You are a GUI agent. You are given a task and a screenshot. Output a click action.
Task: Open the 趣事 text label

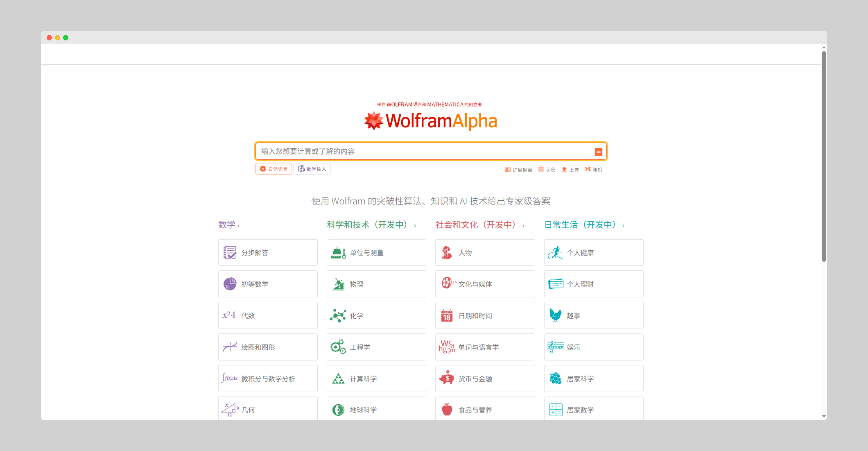point(573,316)
